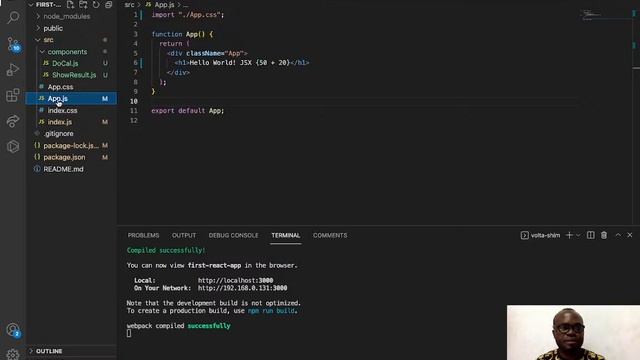Split the terminal panel
640x360 pixels.
pos(591,235)
